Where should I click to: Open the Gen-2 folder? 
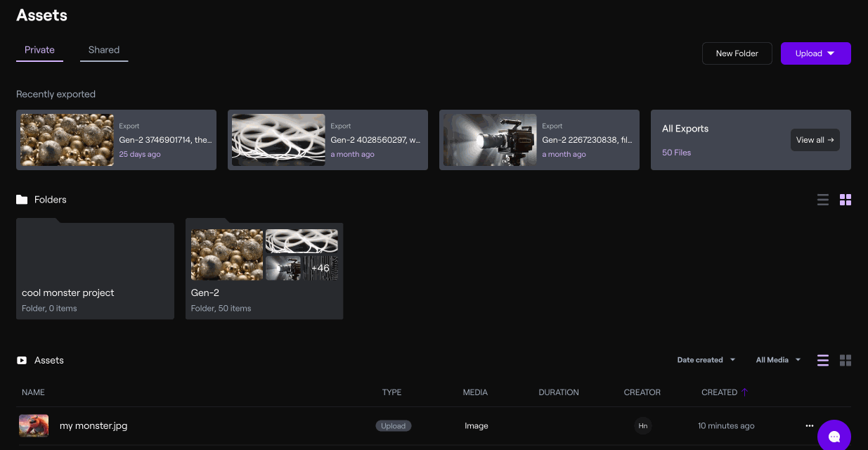[264, 271]
